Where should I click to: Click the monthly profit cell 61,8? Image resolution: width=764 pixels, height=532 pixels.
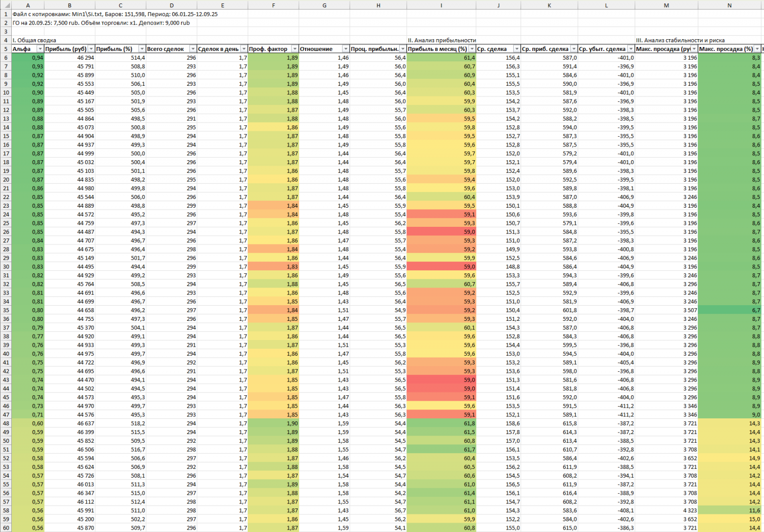click(x=441, y=423)
